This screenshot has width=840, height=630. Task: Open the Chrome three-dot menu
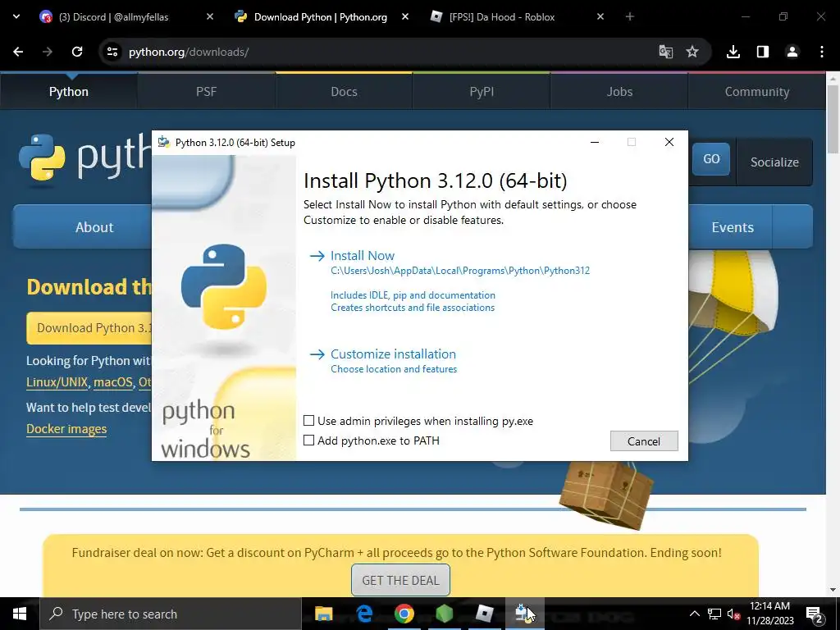(x=822, y=52)
